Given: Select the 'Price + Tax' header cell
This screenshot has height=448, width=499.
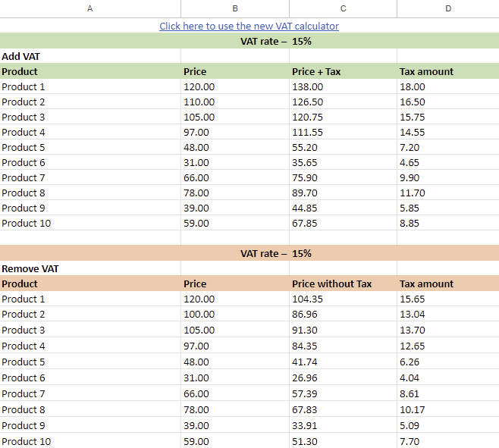Looking at the screenshot, I should click(x=316, y=71).
